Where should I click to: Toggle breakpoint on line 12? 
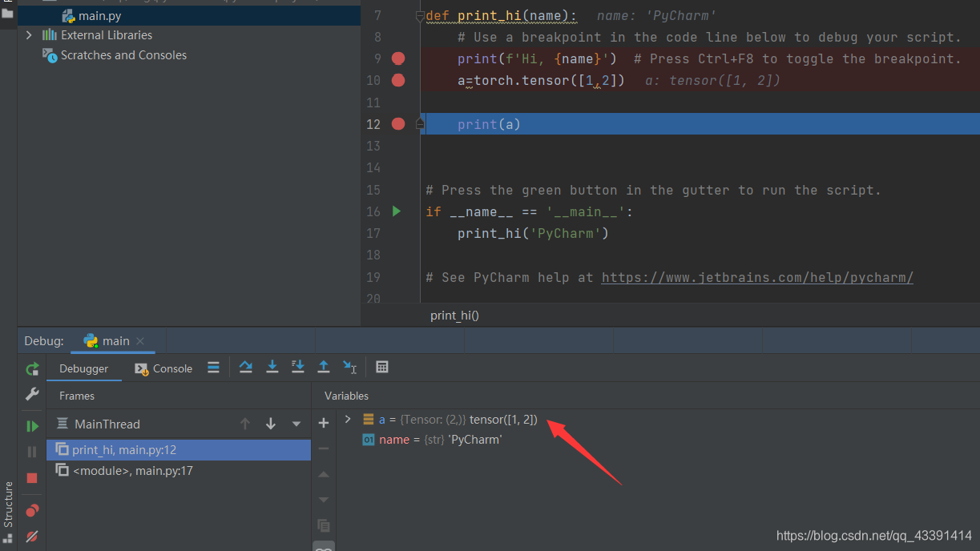(x=398, y=123)
